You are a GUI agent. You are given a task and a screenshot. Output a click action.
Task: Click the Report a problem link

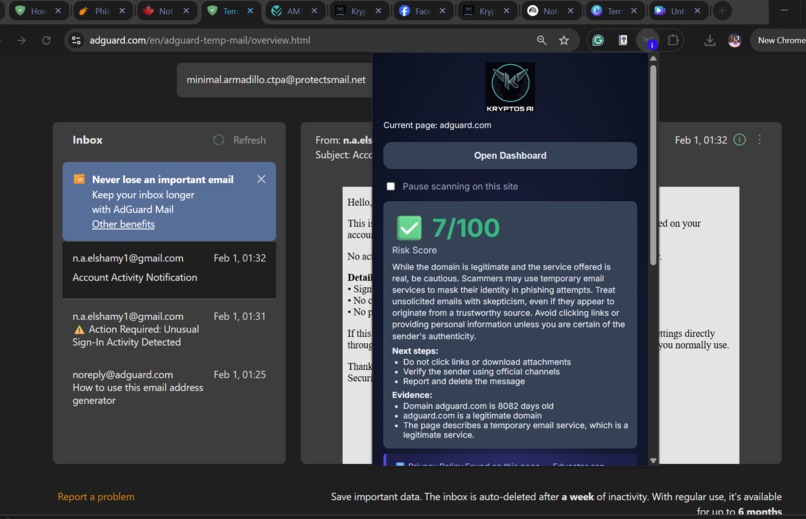point(96,496)
